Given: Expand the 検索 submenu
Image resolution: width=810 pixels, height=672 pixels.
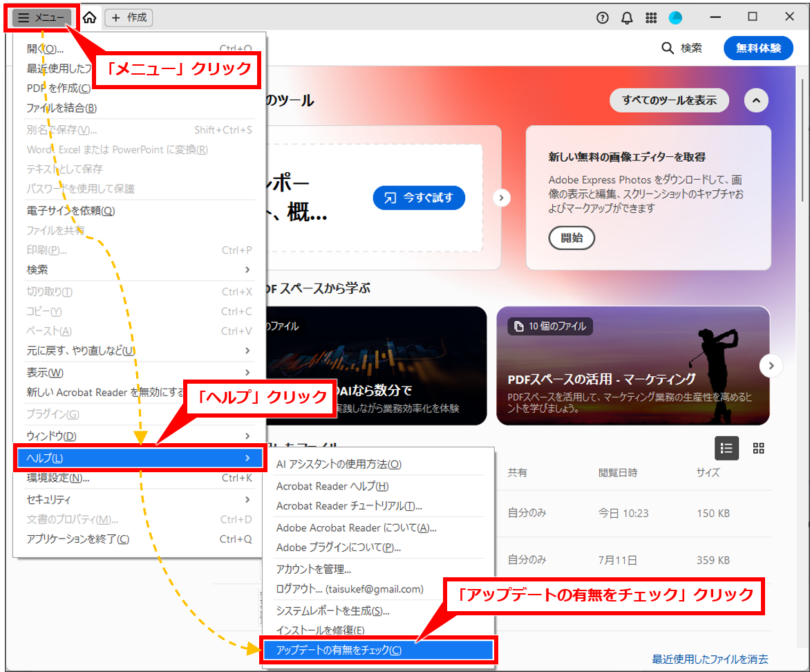Looking at the screenshot, I should (139, 270).
